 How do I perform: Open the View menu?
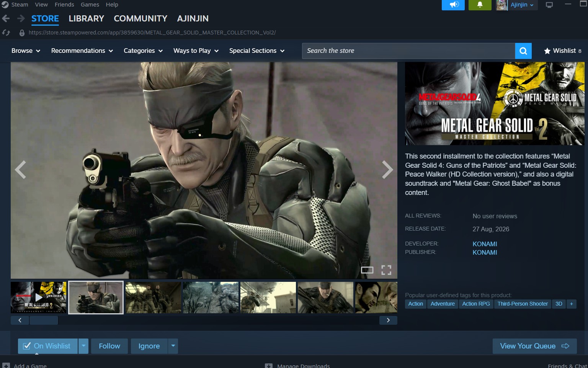point(41,5)
